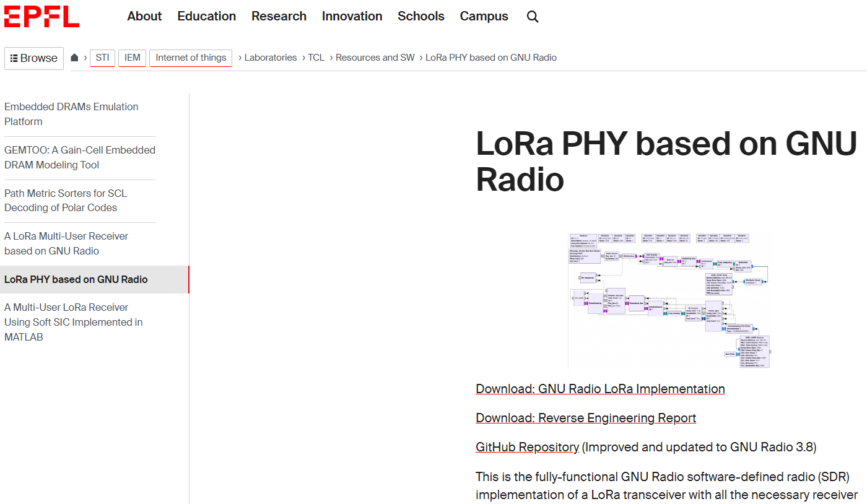
Task: Open the GitHub Repository link
Action: click(x=527, y=447)
